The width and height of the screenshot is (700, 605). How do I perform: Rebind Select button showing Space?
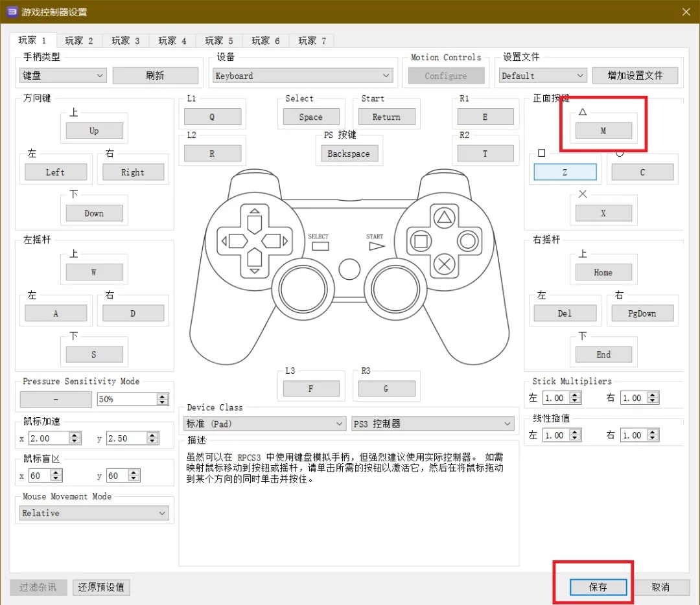coord(311,117)
